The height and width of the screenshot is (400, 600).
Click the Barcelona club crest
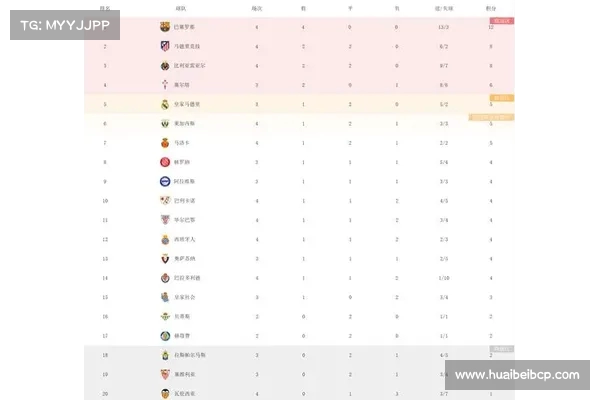(165, 26)
